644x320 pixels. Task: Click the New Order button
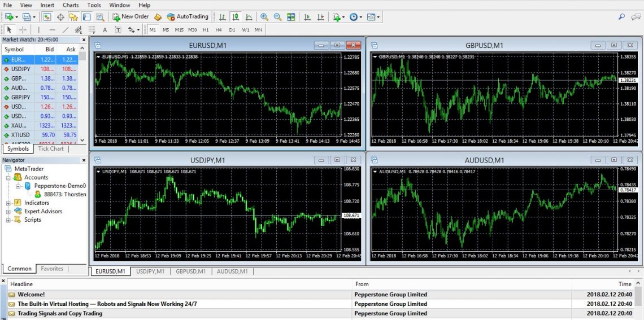[x=130, y=17]
